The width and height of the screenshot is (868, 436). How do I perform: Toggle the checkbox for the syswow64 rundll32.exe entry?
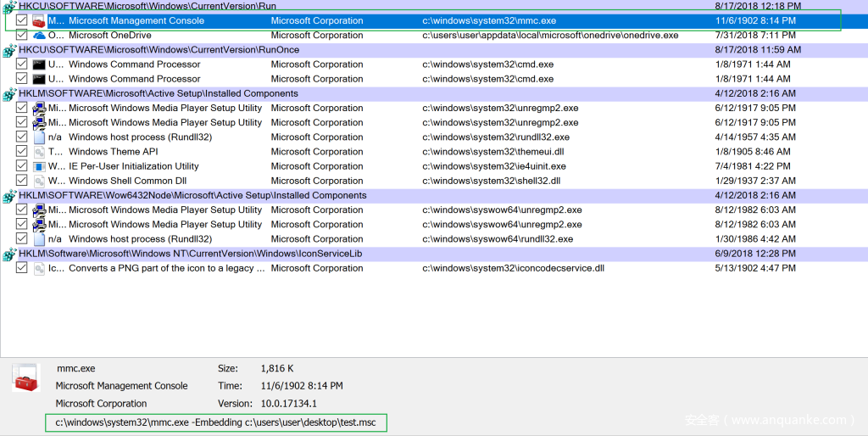click(x=22, y=239)
